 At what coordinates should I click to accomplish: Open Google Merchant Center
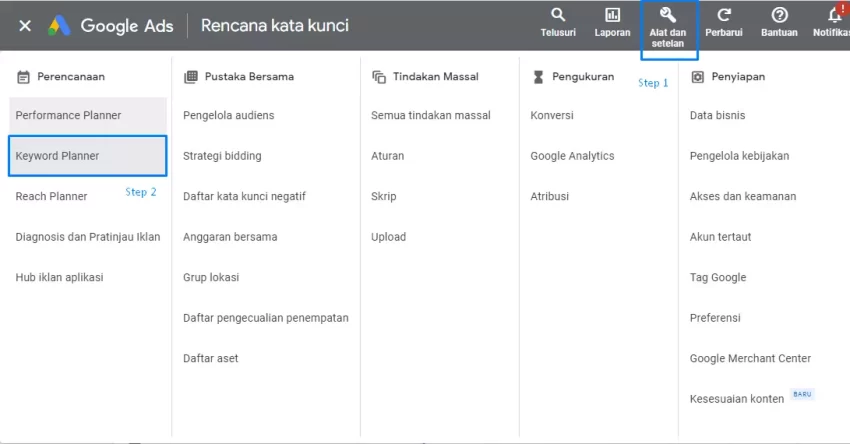pos(750,358)
